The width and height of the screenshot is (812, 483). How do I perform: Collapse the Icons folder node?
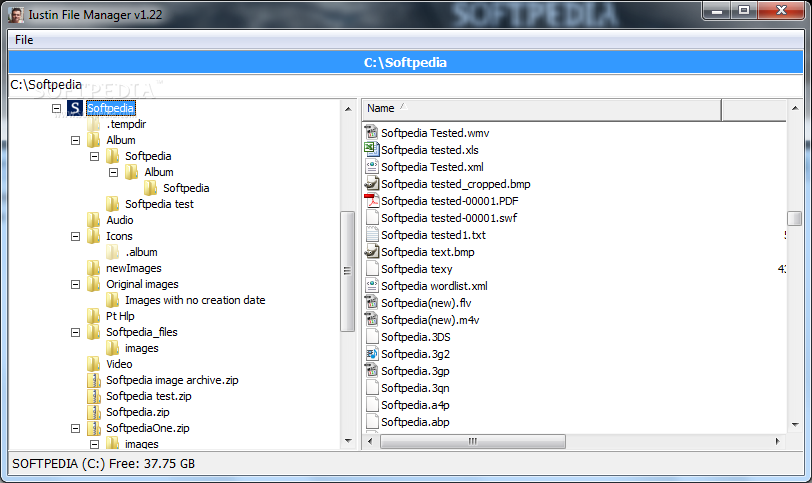[76, 237]
